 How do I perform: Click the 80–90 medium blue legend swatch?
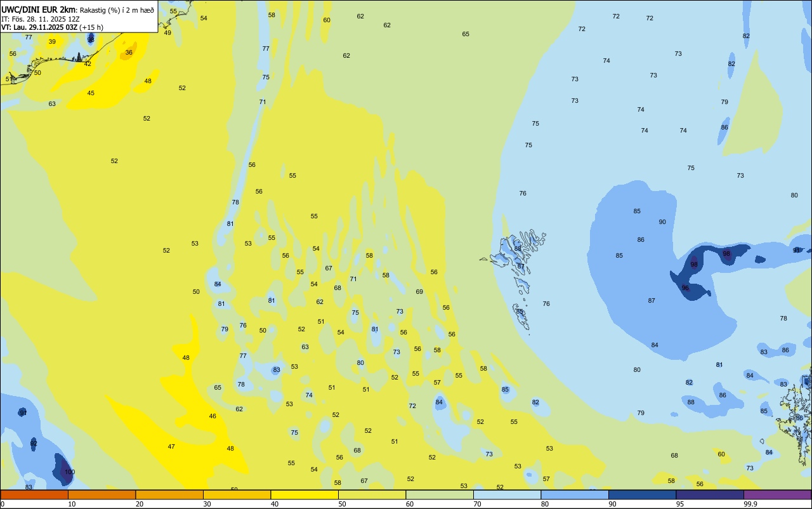tap(575, 494)
